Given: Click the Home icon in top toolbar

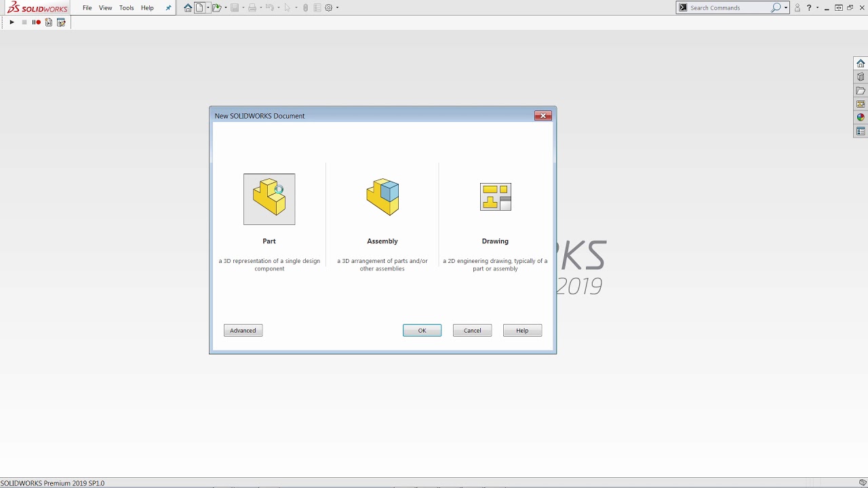Looking at the screenshot, I should (188, 7).
